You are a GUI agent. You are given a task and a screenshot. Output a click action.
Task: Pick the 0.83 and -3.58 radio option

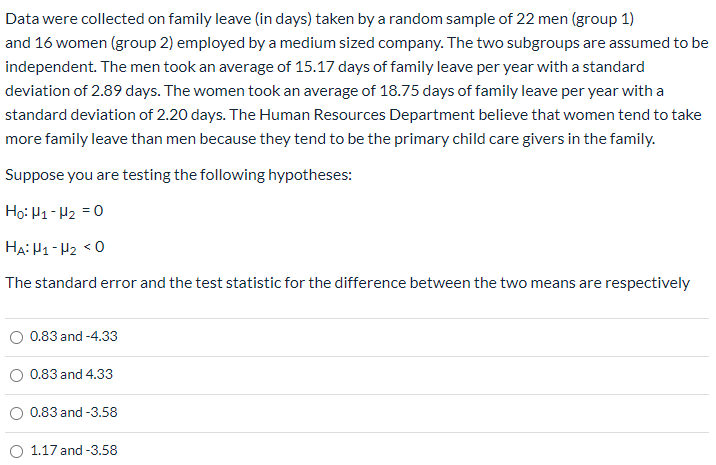coord(15,413)
